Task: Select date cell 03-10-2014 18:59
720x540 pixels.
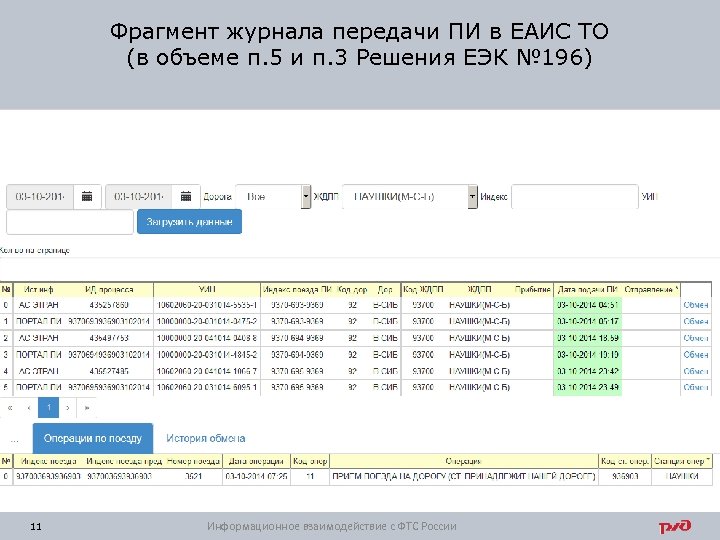Action: [587, 338]
